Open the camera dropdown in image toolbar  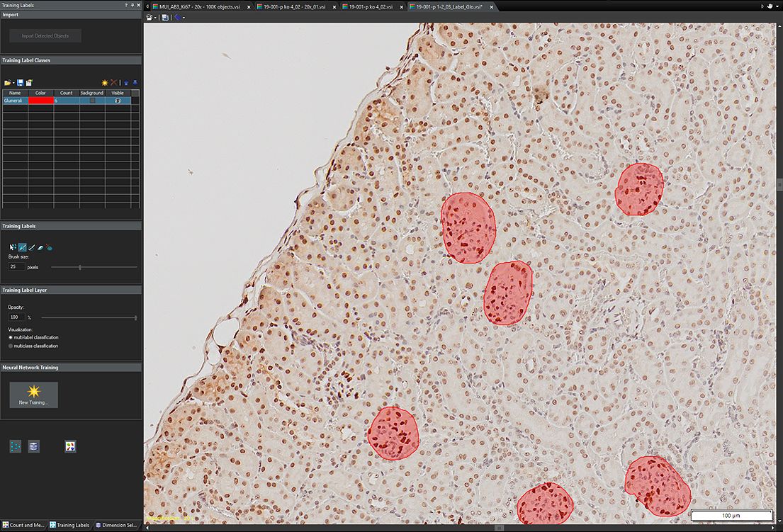tap(156, 17)
